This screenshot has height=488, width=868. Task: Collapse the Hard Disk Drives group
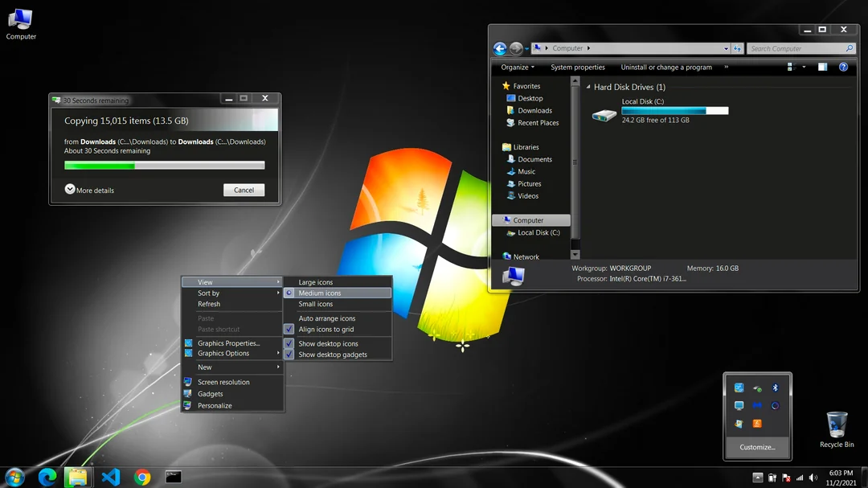tap(588, 87)
